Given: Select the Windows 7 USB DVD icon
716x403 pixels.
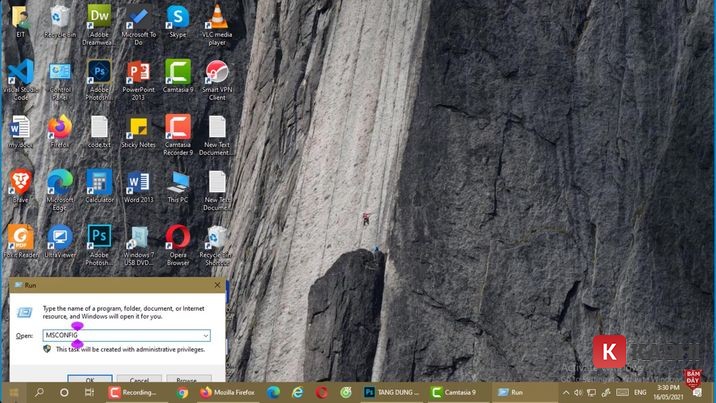Looking at the screenshot, I should point(138,246).
